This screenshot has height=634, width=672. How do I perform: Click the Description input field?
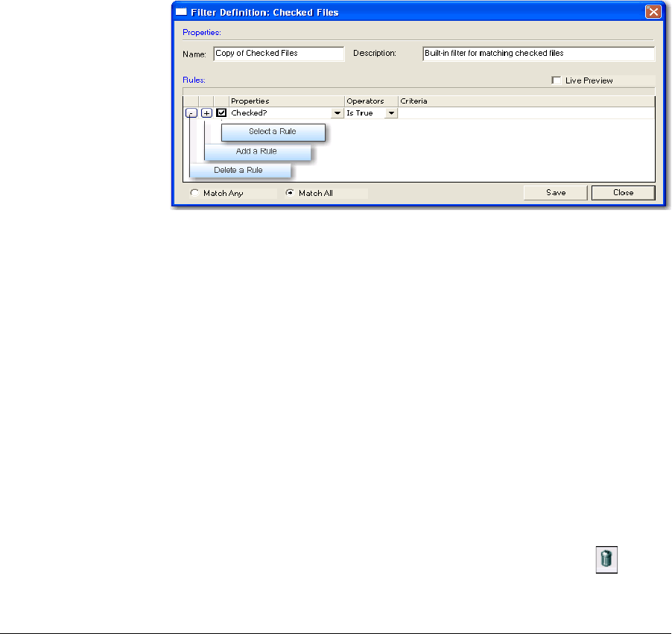point(539,54)
